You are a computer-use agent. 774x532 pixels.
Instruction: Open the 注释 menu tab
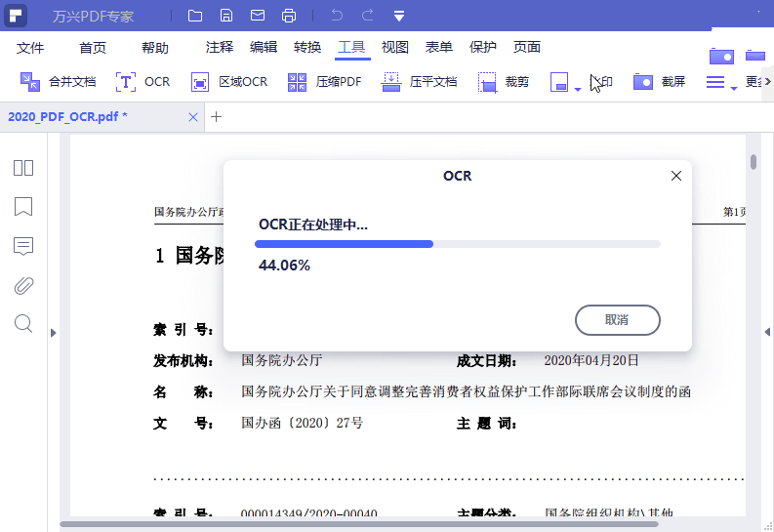coord(220,47)
